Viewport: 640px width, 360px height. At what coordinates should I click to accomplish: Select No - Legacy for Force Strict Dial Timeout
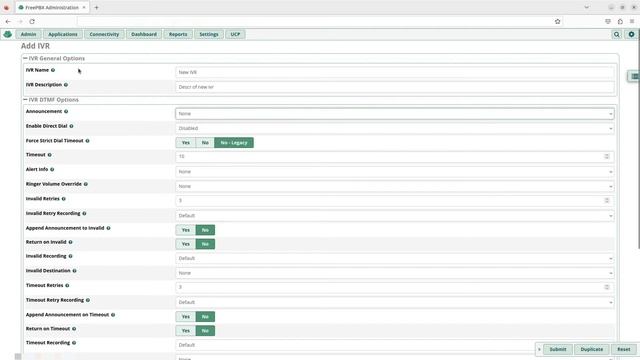234,143
